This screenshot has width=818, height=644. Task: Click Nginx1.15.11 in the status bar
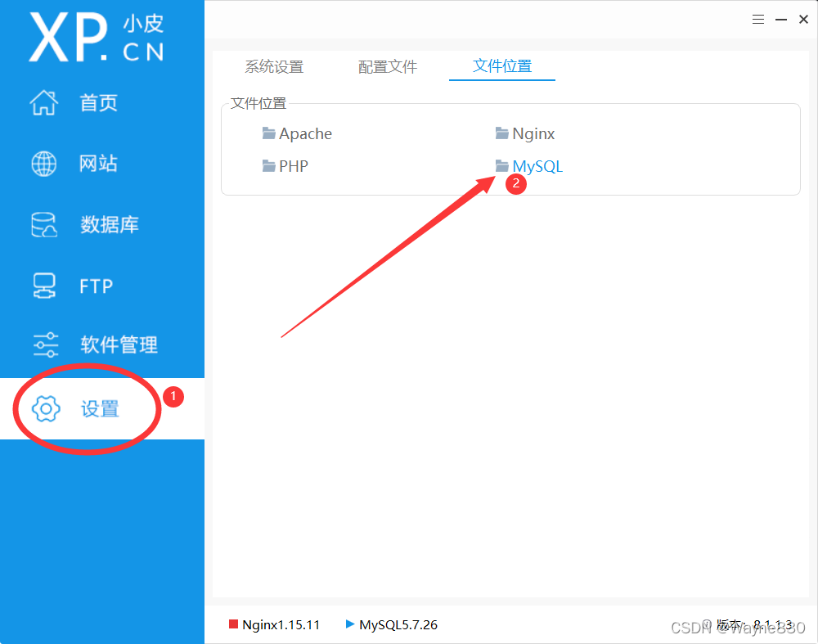281,624
